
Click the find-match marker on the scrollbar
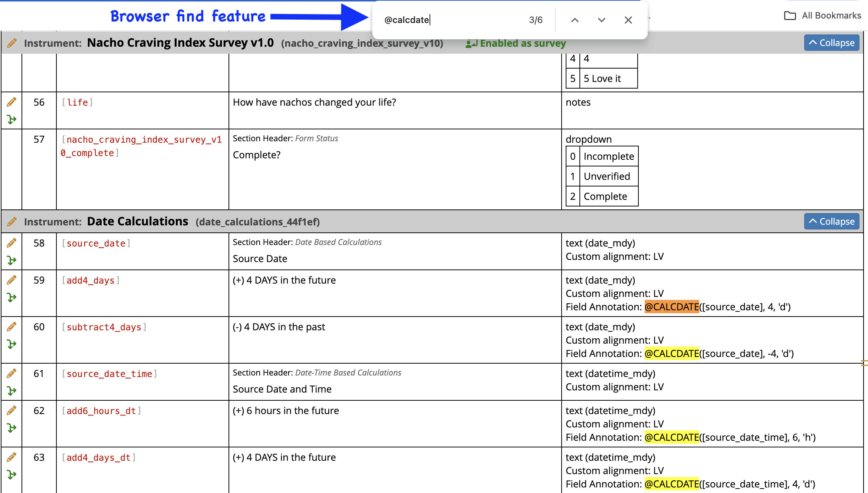pyautogui.click(x=864, y=363)
